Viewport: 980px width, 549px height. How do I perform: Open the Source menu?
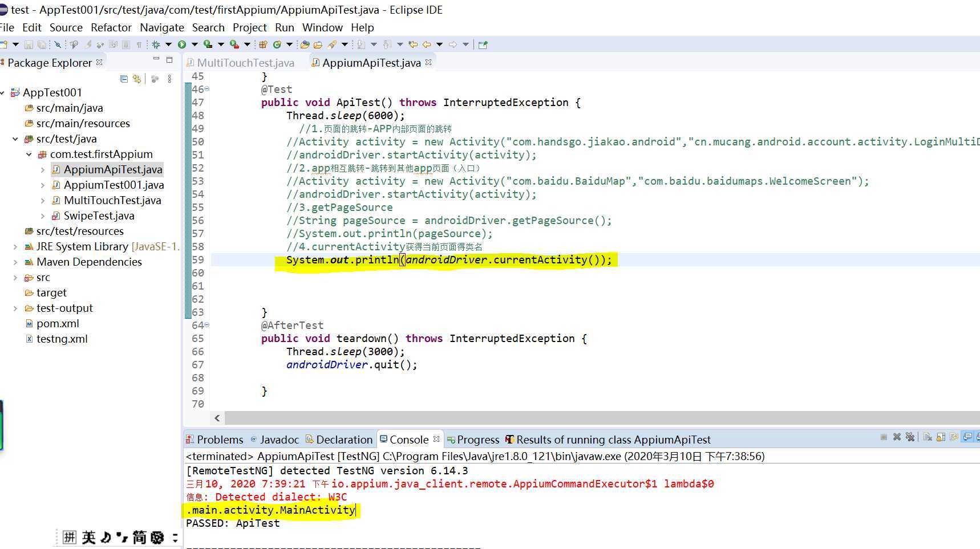(x=66, y=27)
